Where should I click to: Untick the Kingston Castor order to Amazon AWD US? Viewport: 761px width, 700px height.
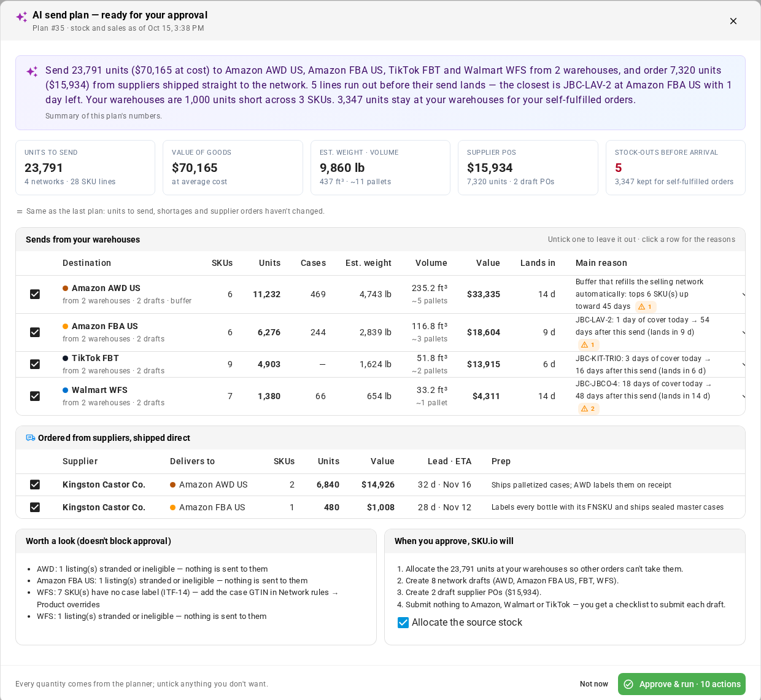(x=35, y=484)
